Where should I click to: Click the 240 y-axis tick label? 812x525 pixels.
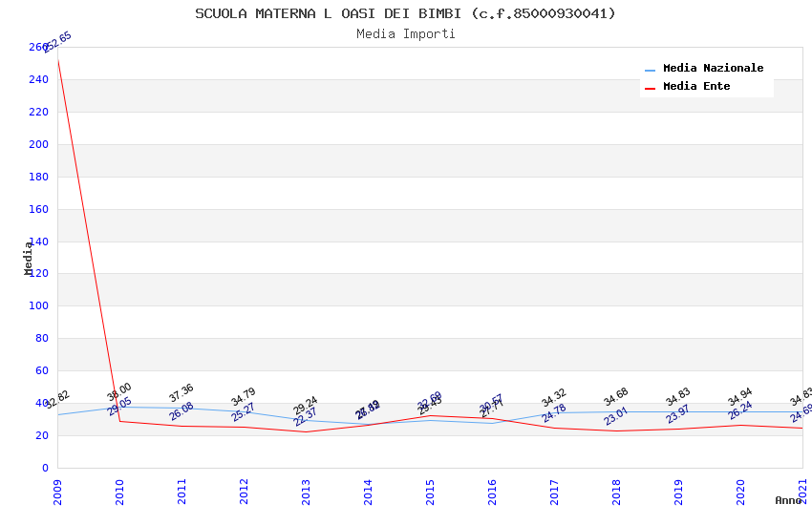click(x=38, y=79)
